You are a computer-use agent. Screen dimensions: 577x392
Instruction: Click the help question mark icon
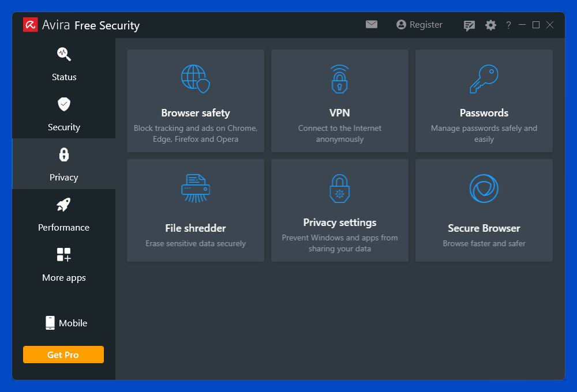pos(508,25)
